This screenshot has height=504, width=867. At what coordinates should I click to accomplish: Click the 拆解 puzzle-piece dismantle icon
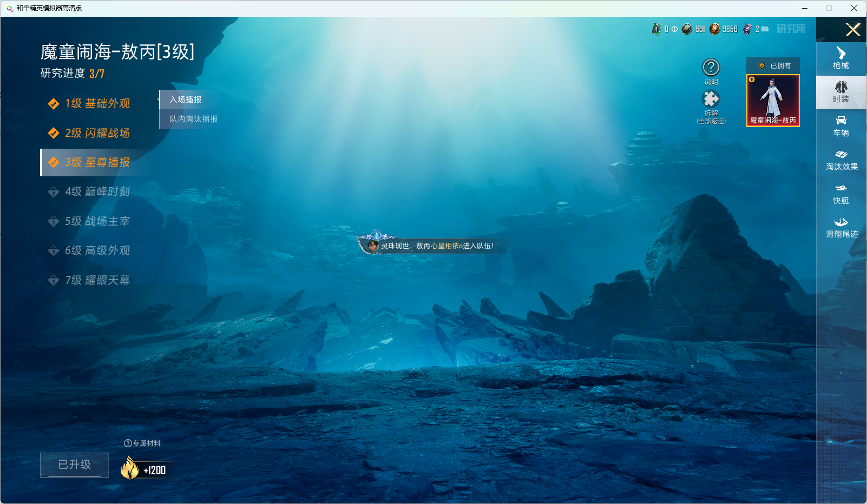point(711,99)
